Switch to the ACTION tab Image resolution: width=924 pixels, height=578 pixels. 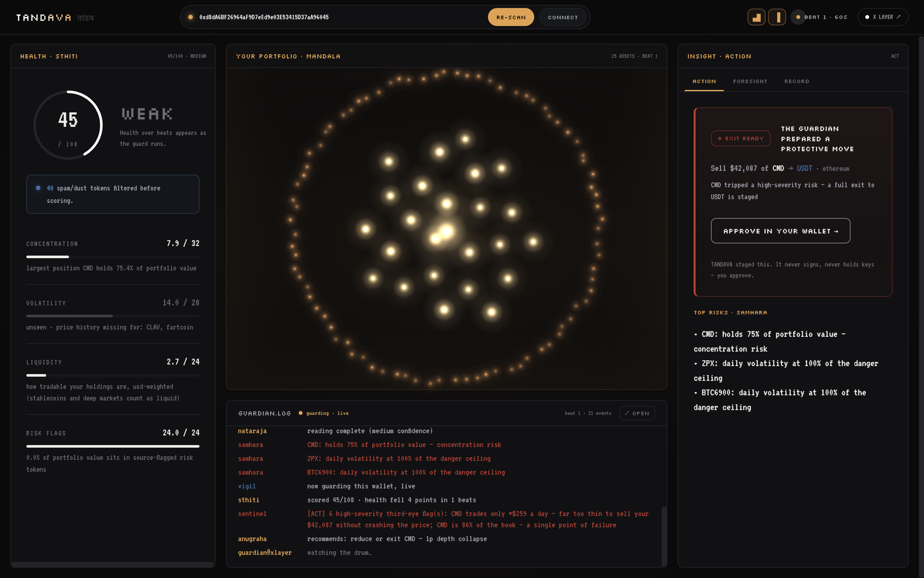click(704, 82)
